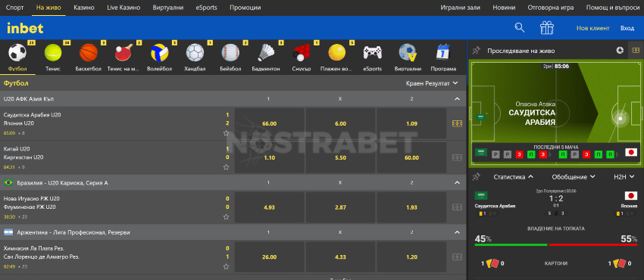
Task: Open the Виртуални sports icon
Action: point(408,52)
